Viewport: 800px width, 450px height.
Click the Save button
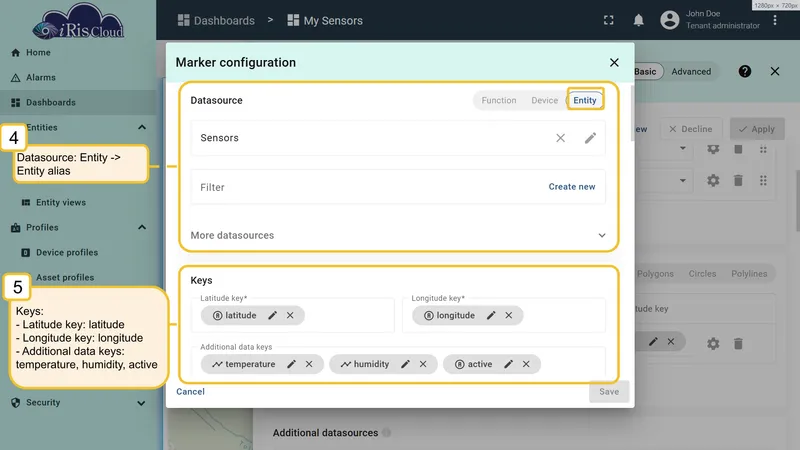coord(609,392)
